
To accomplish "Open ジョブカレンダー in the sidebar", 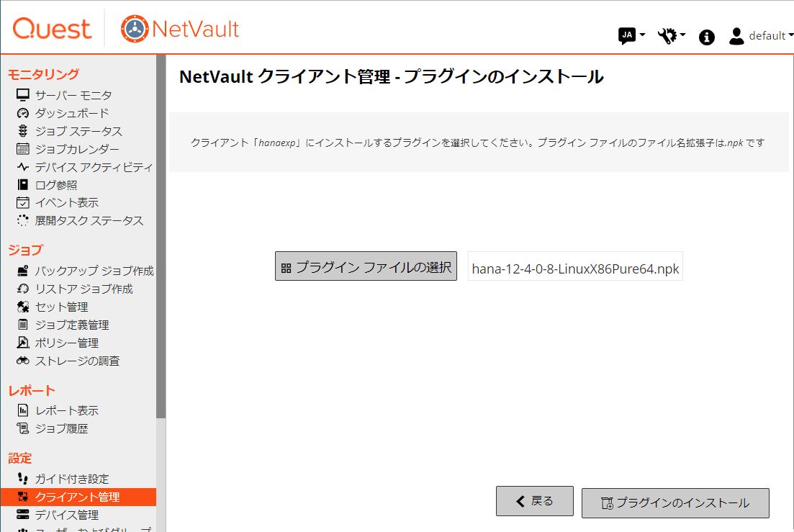I will coord(77,149).
